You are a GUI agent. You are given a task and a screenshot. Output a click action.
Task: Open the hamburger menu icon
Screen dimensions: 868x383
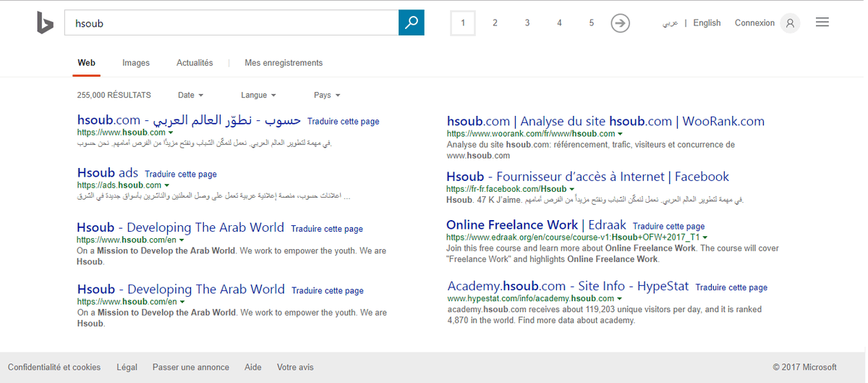pyautogui.click(x=822, y=22)
